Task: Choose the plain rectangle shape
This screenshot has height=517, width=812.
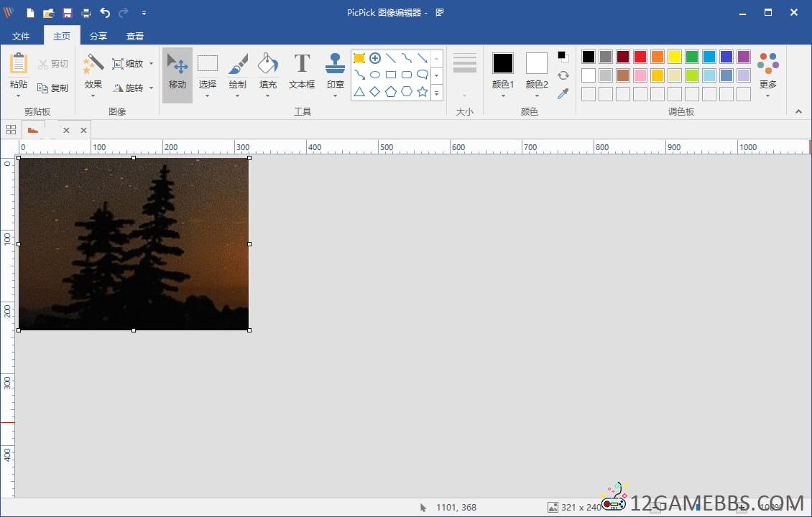Action: click(391, 75)
